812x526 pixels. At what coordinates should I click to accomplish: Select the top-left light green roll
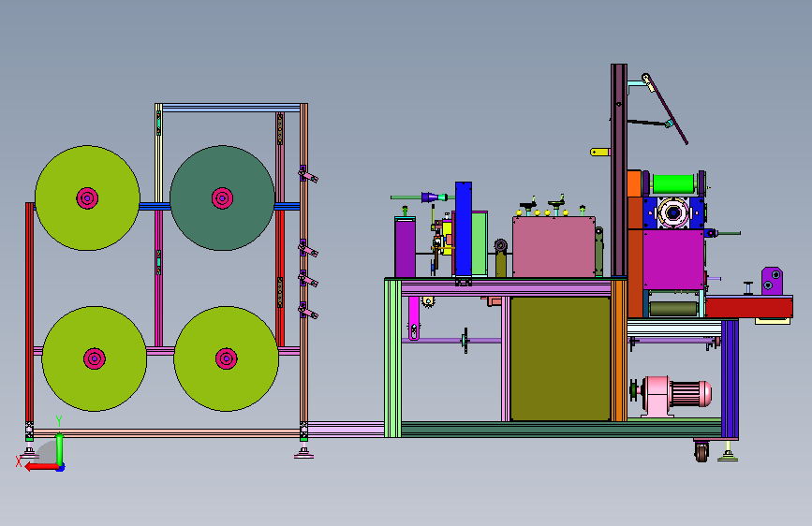click(x=87, y=198)
